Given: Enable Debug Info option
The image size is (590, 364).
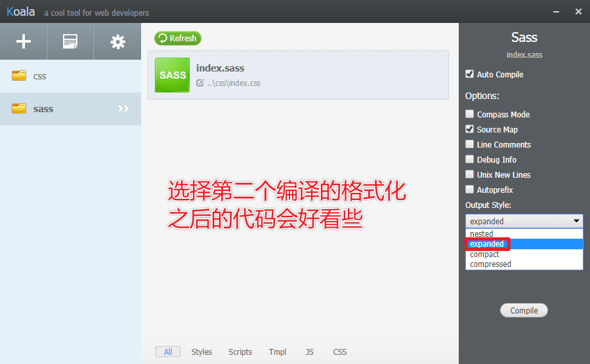Looking at the screenshot, I should pyautogui.click(x=469, y=159).
